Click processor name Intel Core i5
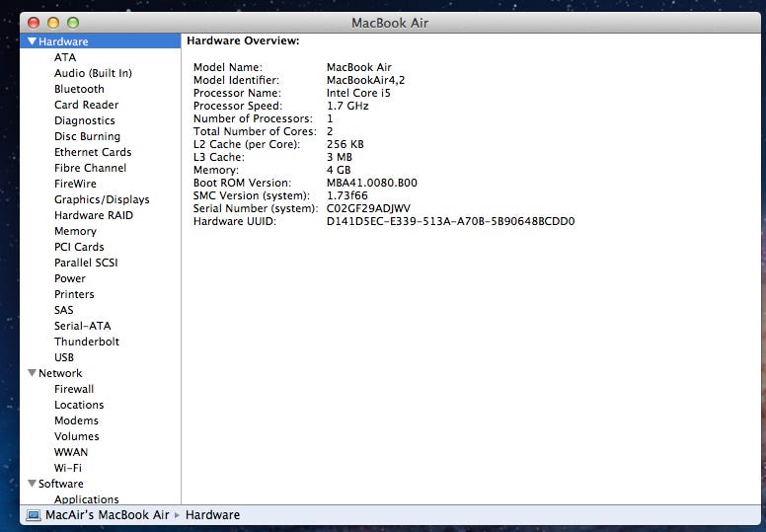The height and width of the screenshot is (532, 766). coord(358,93)
